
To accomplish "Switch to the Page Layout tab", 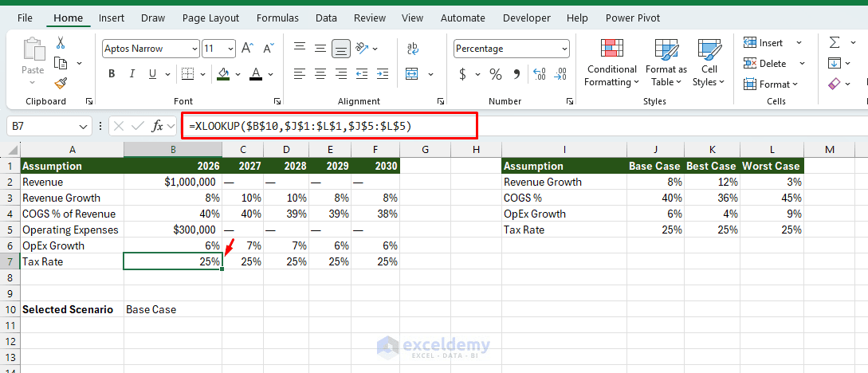I will [211, 18].
